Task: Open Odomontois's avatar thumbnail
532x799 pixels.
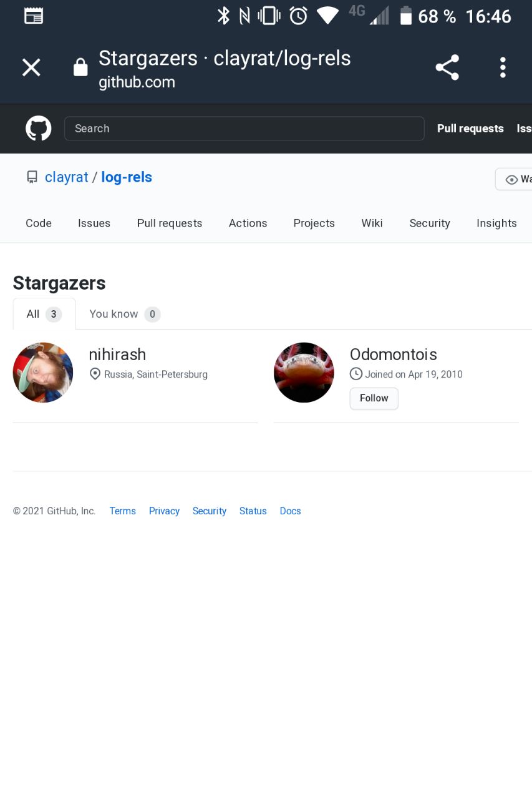Action: click(304, 373)
